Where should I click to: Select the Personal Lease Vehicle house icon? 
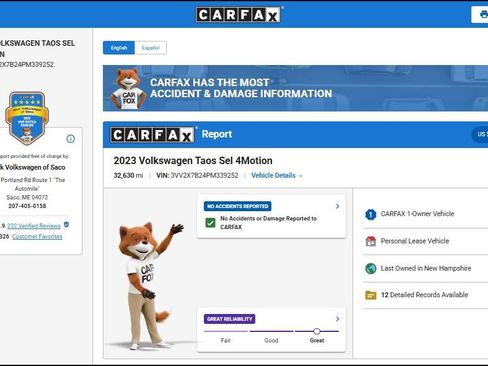coord(371,241)
